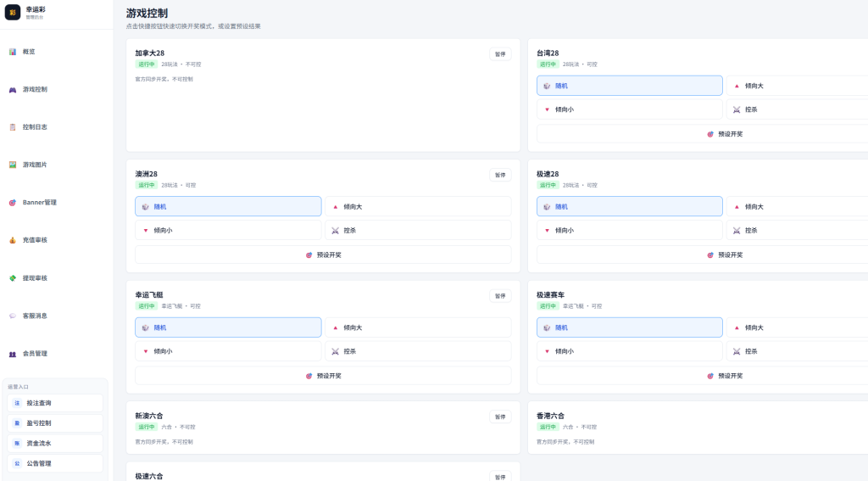Click the 资金流水 badge icon
This screenshot has width=868, height=481.
[x=17, y=444]
